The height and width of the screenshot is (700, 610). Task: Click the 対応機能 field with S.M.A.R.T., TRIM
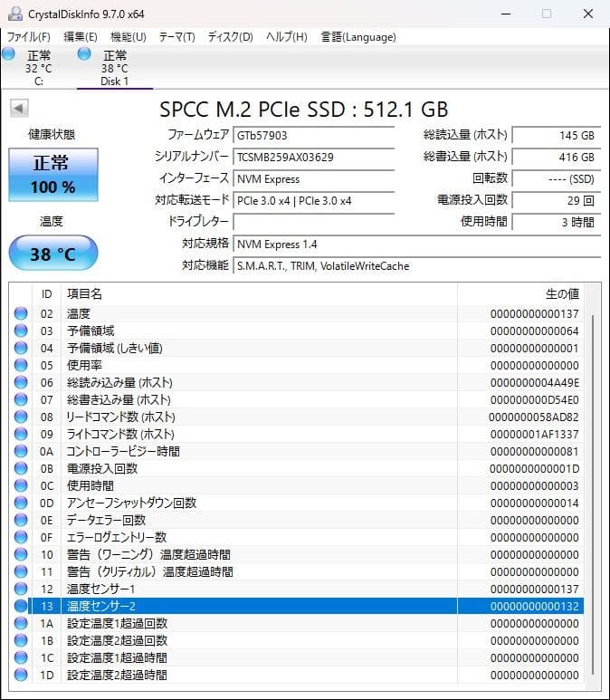417,266
